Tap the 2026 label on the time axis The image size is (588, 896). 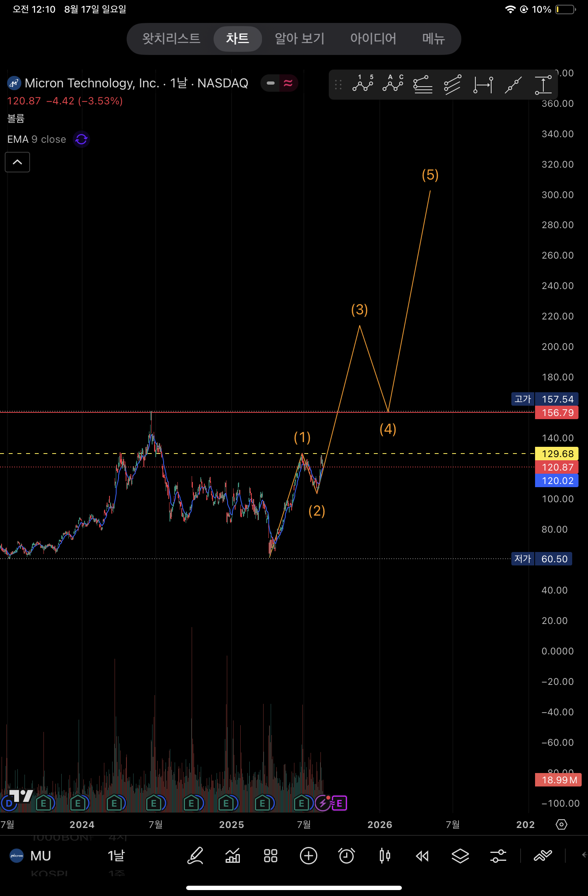tap(380, 824)
